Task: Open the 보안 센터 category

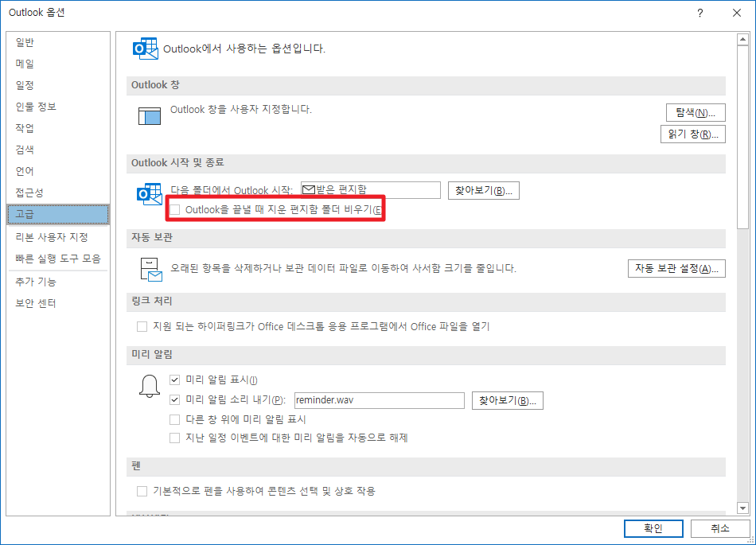Action: click(58, 303)
